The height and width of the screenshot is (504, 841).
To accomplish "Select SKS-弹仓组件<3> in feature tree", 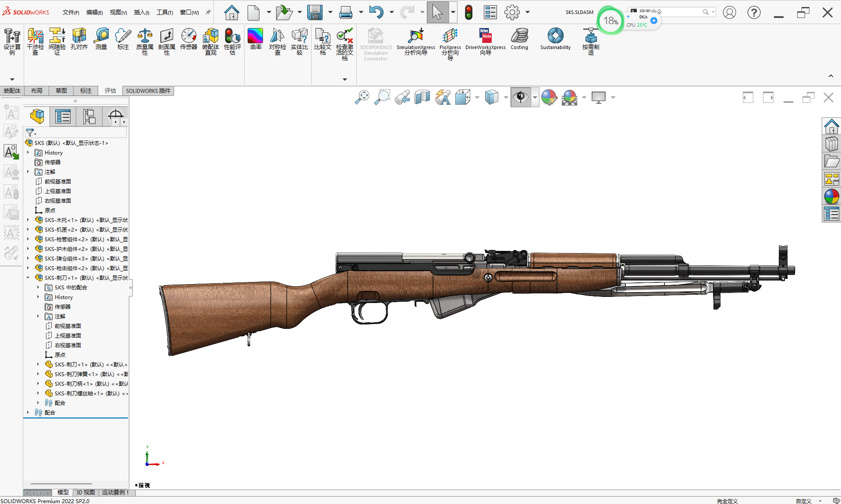I will 86,258.
